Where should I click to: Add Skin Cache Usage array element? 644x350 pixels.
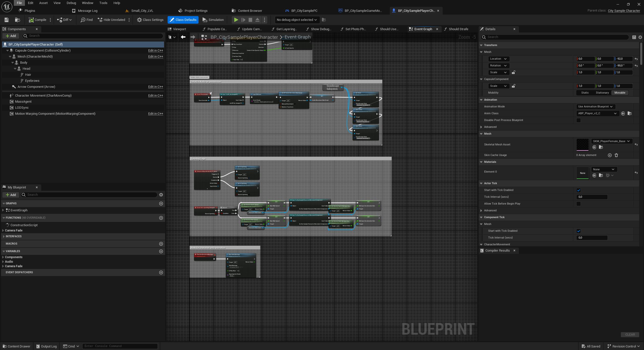pyautogui.click(x=610, y=155)
